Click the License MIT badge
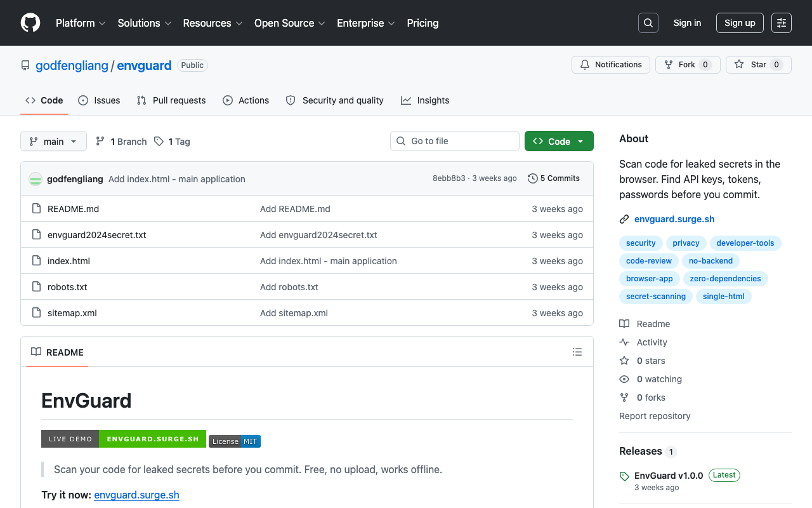 point(235,441)
